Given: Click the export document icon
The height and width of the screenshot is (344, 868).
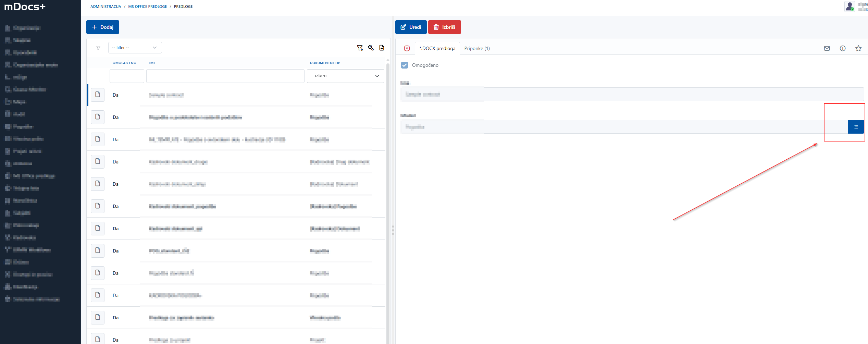Looking at the screenshot, I should 382,48.
